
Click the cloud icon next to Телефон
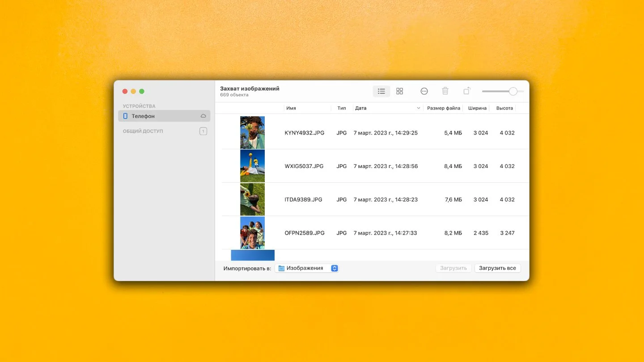coord(203,116)
